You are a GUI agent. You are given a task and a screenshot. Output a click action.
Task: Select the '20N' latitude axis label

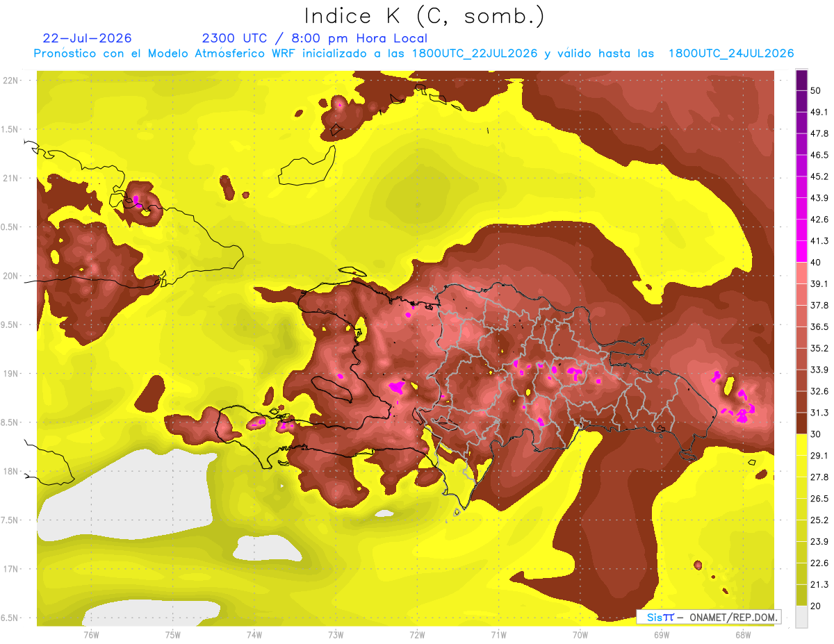point(10,276)
